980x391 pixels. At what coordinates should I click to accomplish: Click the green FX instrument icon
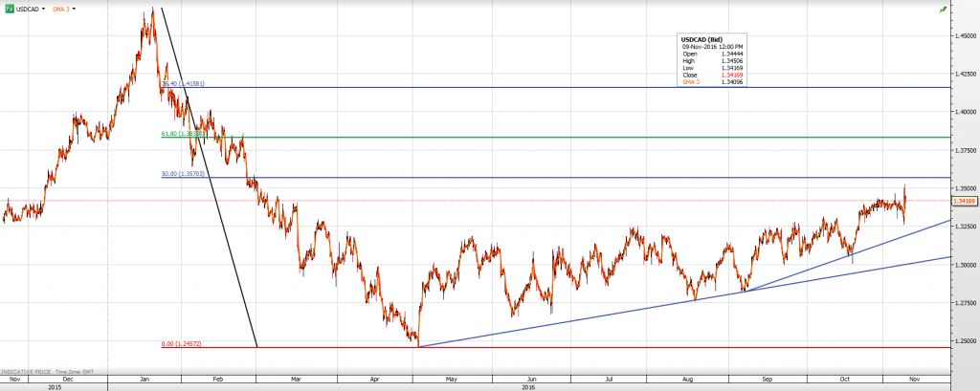click(x=11, y=10)
